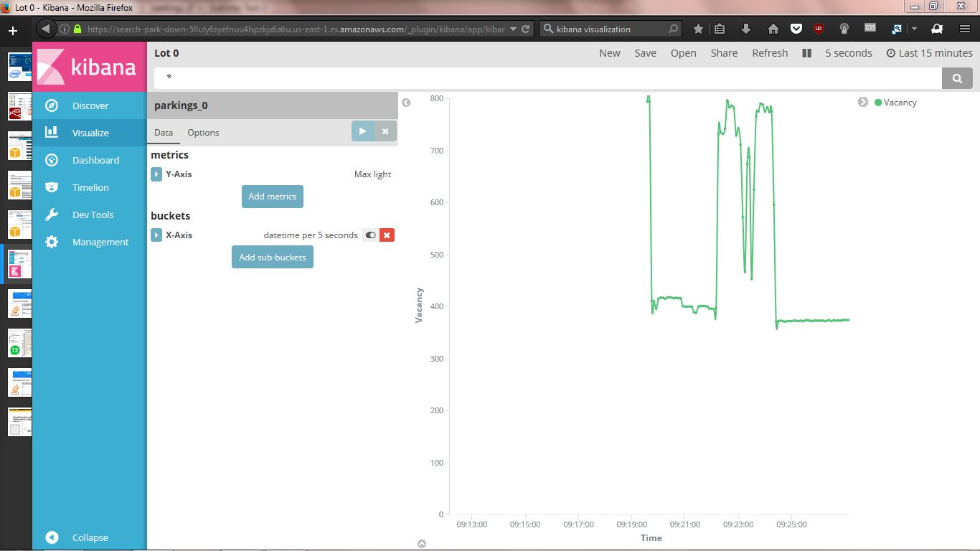980x551 pixels.
Task: Open Discover from the Kibana sidebar
Action: 90,105
